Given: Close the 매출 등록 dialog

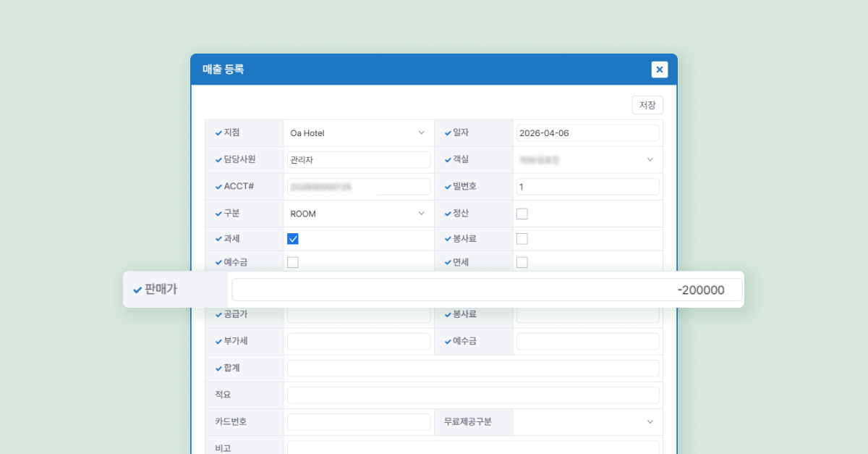Looking at the screenshot, I should [659, 70].
